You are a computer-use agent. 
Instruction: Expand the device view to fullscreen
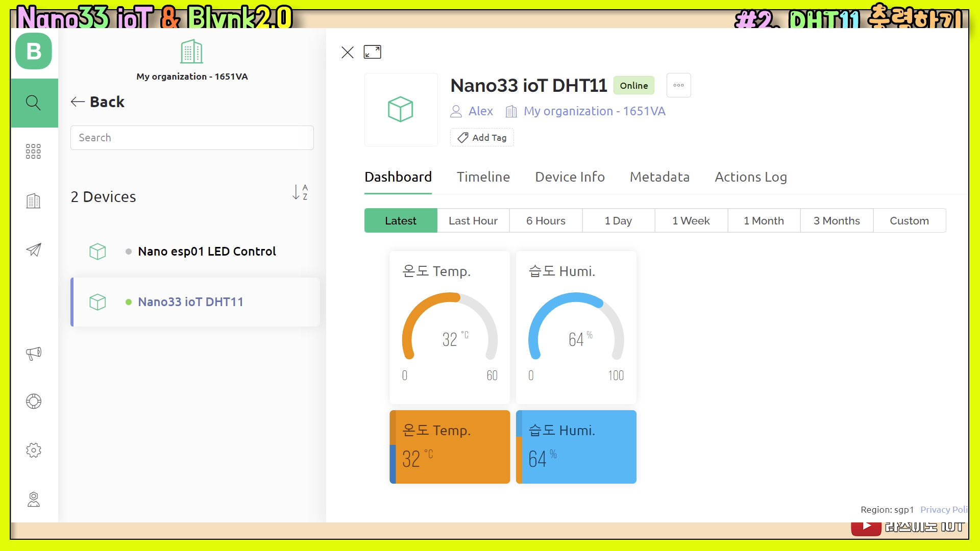coord(372,52)
